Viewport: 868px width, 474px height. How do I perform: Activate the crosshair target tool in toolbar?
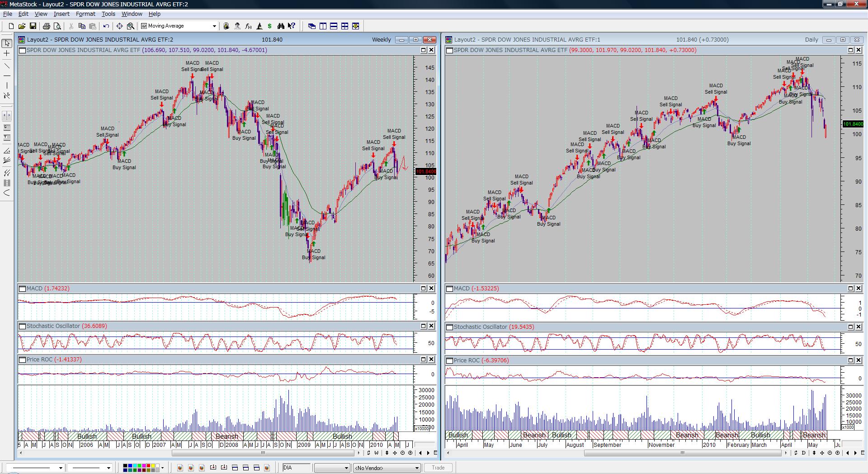[119, 26]
